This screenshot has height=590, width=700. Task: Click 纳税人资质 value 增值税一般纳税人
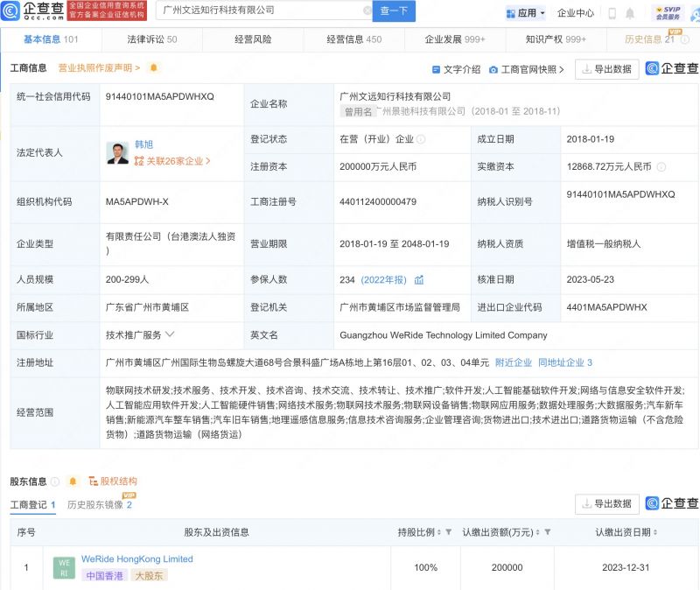tap(604, 244)
